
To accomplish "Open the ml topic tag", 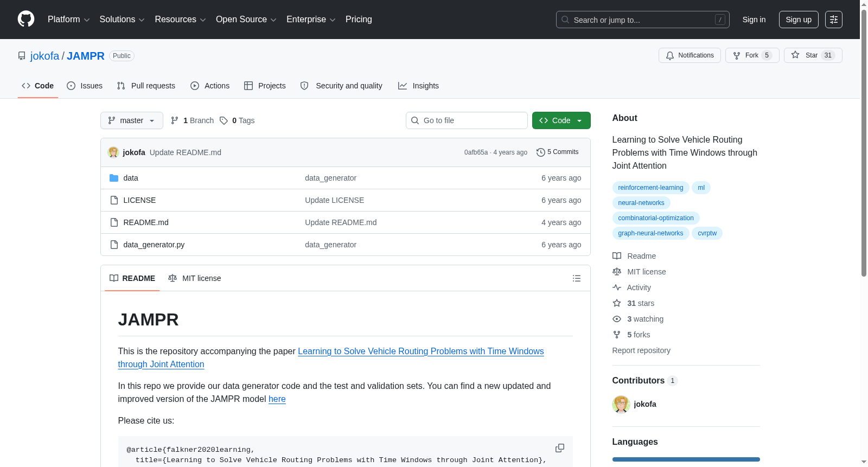I will pos(701,188).
